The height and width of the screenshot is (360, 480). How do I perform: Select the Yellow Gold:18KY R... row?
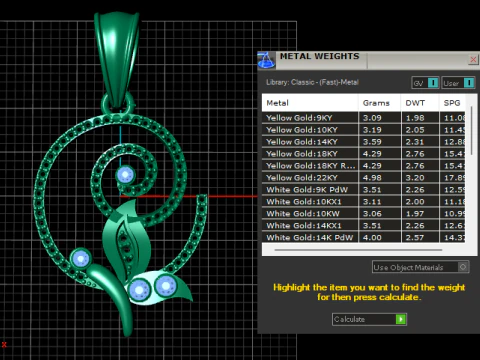(363, 166)
